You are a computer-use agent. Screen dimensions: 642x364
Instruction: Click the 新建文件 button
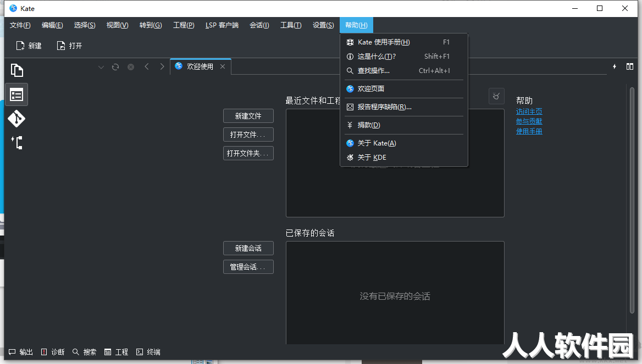248,116
